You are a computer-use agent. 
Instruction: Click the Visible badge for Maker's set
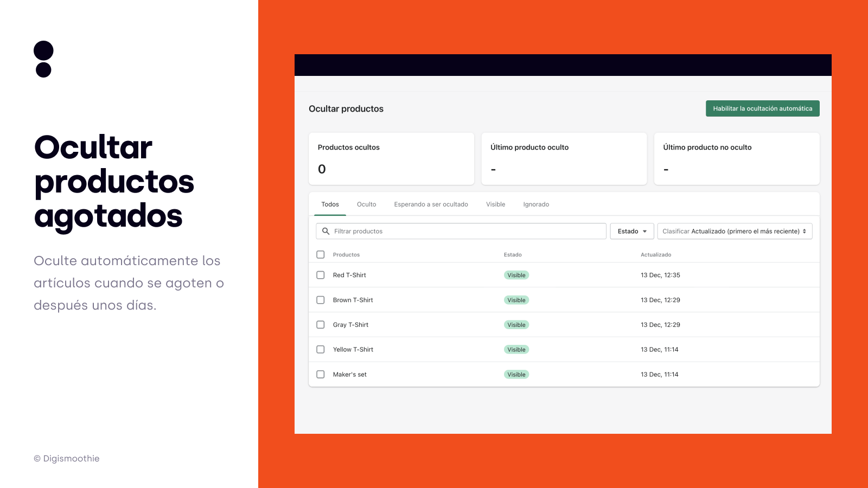[516, 375]
